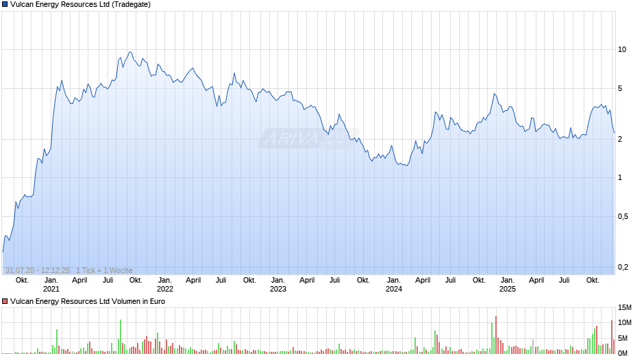
Task: Click the date range text '31.07.20 - 12.12.25'
Action: click(38, 270)
